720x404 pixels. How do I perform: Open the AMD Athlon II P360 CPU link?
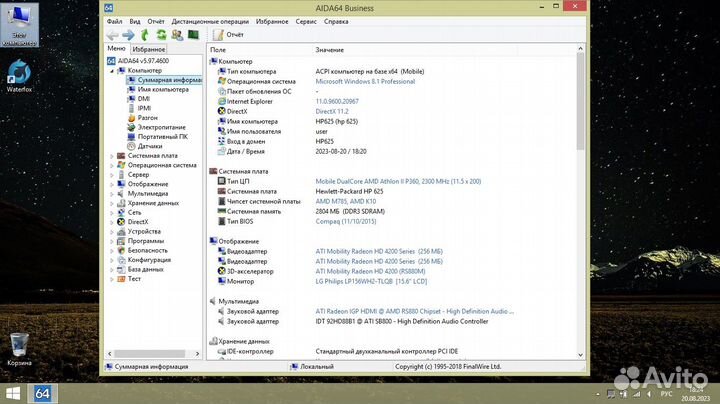(x=398, y=181)
